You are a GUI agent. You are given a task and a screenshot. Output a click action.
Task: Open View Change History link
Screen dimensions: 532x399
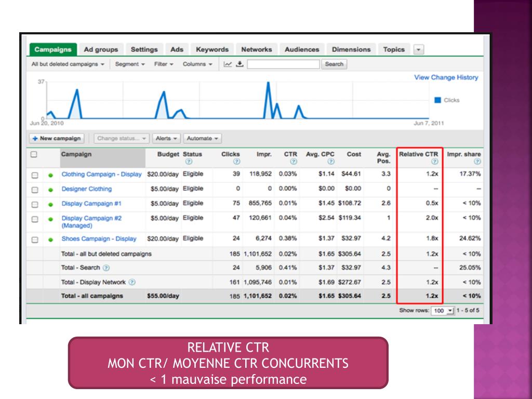coord(446,77)
